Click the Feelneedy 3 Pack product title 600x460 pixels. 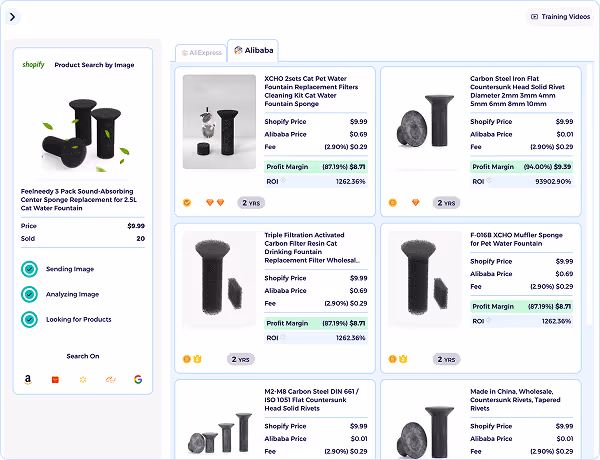click(x=78, y=200)
